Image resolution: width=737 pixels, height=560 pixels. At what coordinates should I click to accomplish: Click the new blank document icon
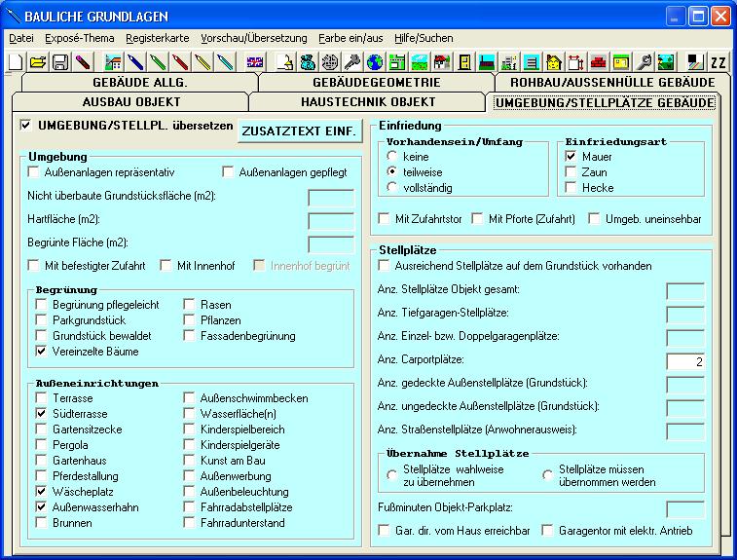(x=16, y=62)
